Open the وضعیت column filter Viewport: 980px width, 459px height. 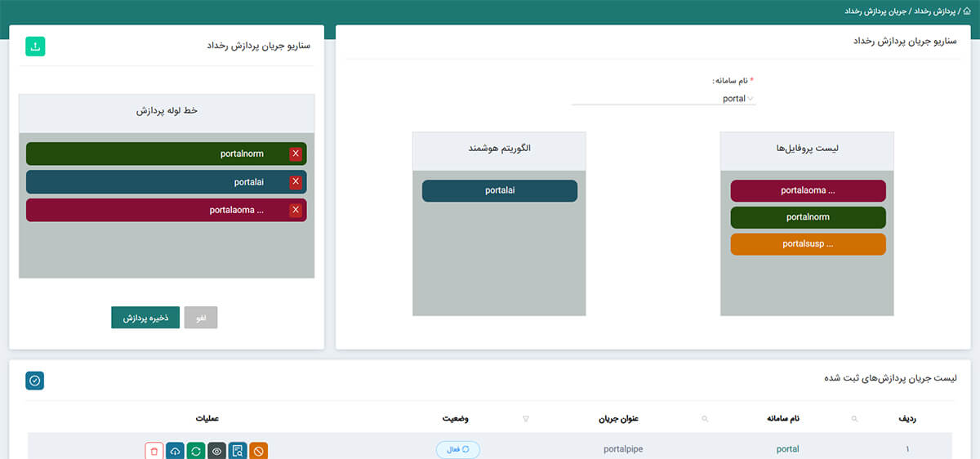coord(525,419)
